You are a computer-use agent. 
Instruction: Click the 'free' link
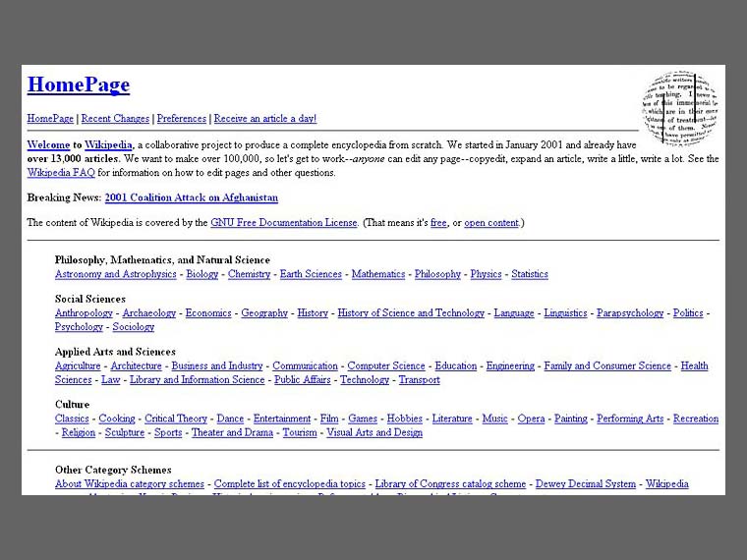(438, 222)
